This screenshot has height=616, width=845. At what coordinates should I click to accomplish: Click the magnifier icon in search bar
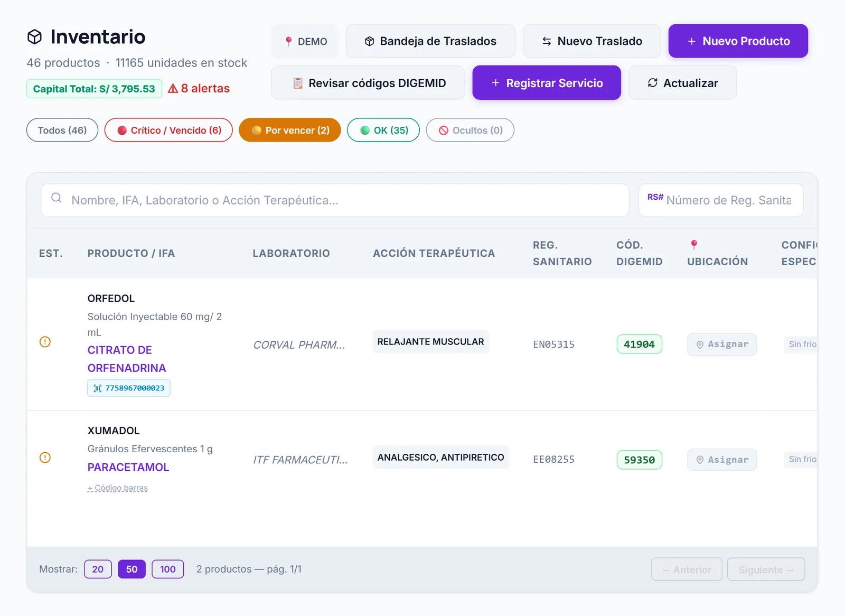click(57, 198)
